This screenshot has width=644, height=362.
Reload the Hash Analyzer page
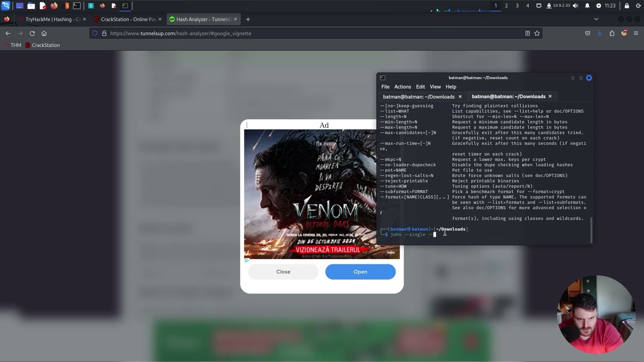tap(32, 33)
